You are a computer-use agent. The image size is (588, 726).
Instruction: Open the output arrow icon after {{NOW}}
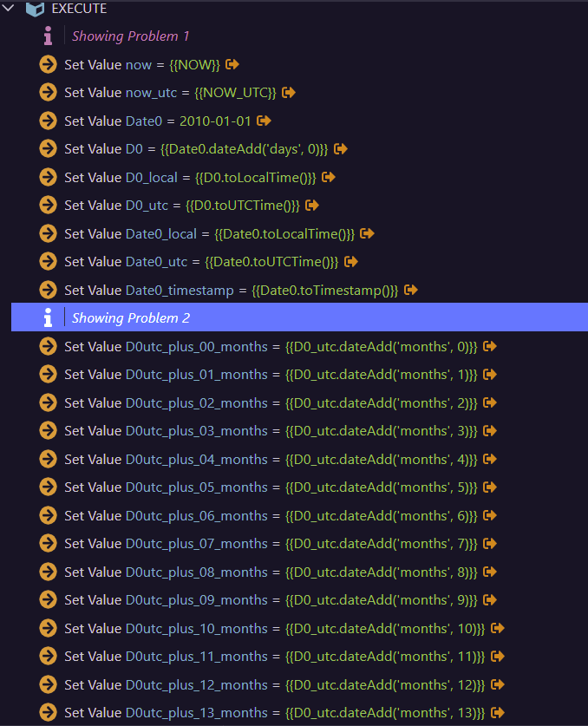(x=232, y=64)
